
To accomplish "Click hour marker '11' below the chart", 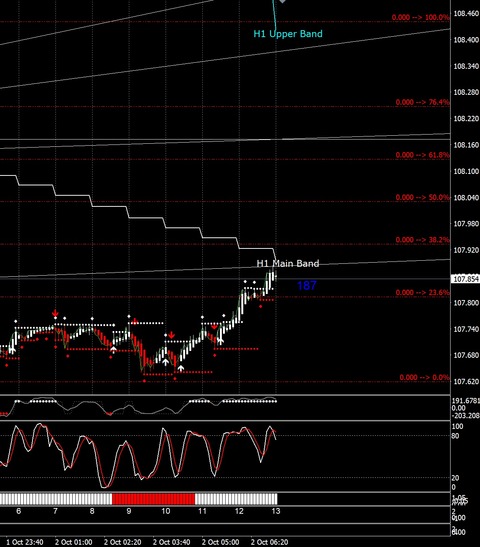I will click(x=202, y=511).
